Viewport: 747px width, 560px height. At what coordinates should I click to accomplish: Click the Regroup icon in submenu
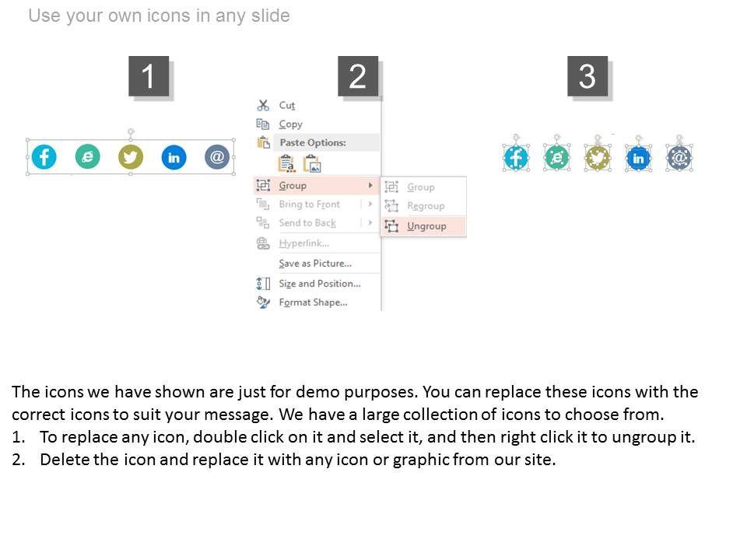coord(391,205)
